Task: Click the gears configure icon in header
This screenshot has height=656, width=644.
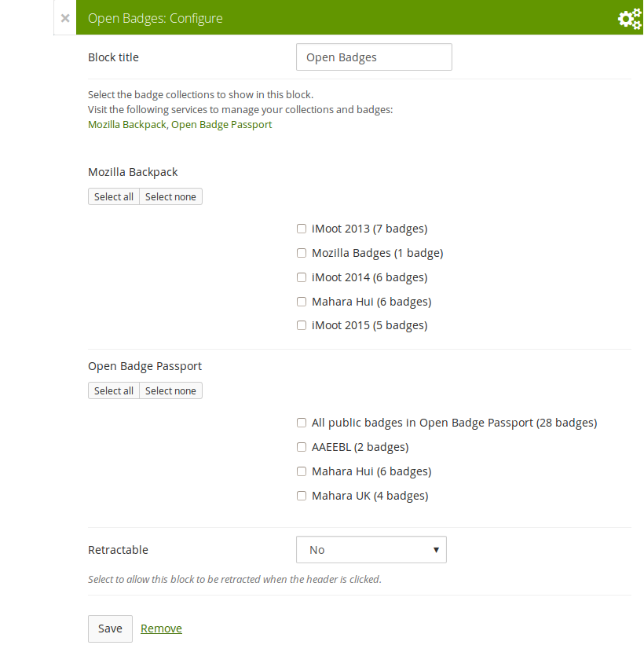Action: tap(629, 19)
